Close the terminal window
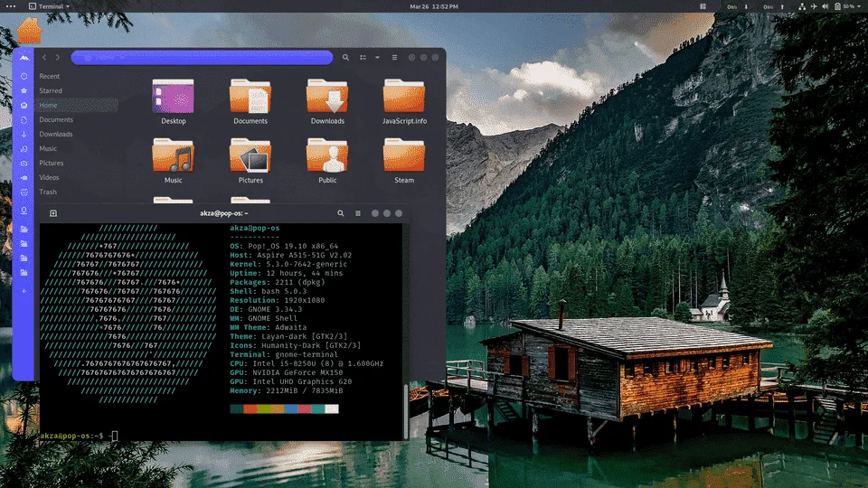868x488 pixels. pos(399,213)
